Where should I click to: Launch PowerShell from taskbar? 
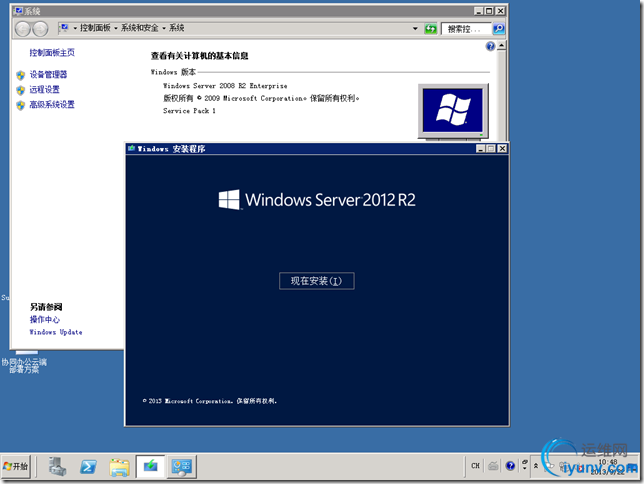pos(88,467)
